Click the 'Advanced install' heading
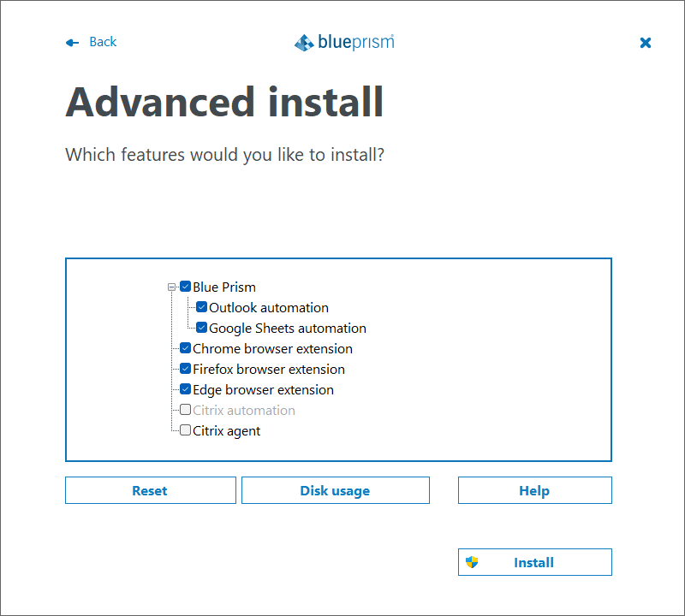This screenshot has width=685, height=616. (224, 102)
